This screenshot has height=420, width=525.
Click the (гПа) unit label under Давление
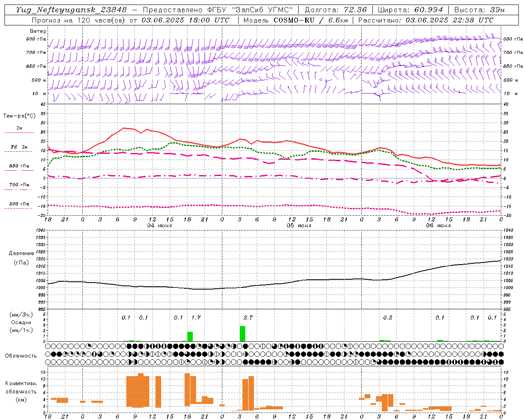(21, 263)
